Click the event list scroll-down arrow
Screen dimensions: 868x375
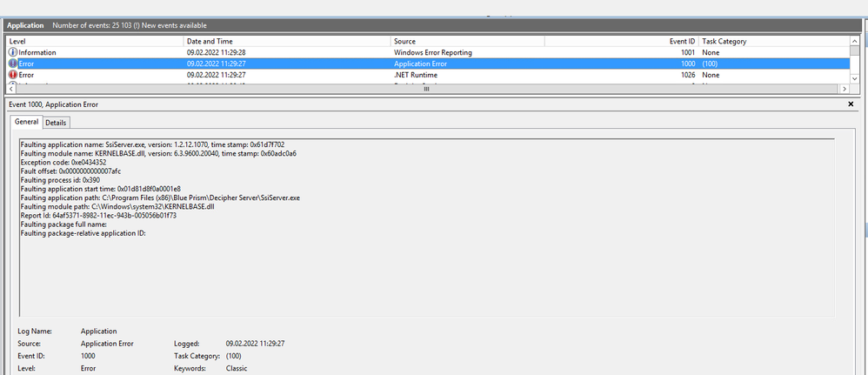855,79
